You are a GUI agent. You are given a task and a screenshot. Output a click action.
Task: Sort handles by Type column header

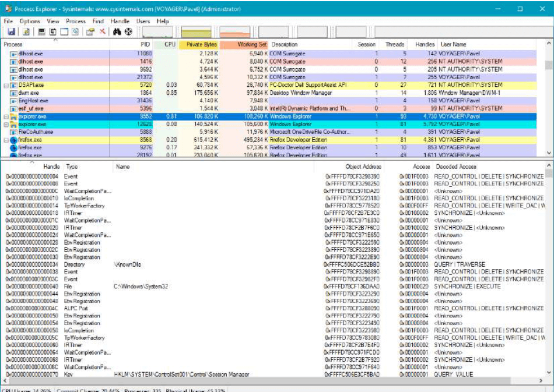pyautogui.click(x=87, y=167)
